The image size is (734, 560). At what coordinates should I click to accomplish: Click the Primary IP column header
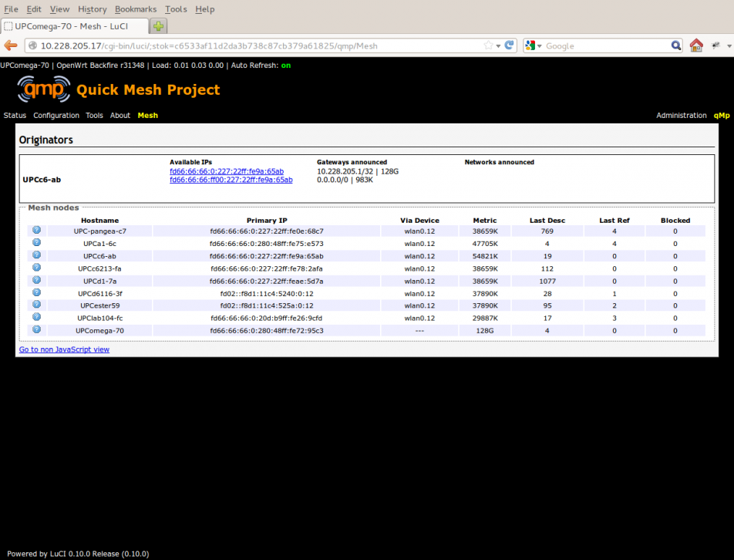coord(267,221)
